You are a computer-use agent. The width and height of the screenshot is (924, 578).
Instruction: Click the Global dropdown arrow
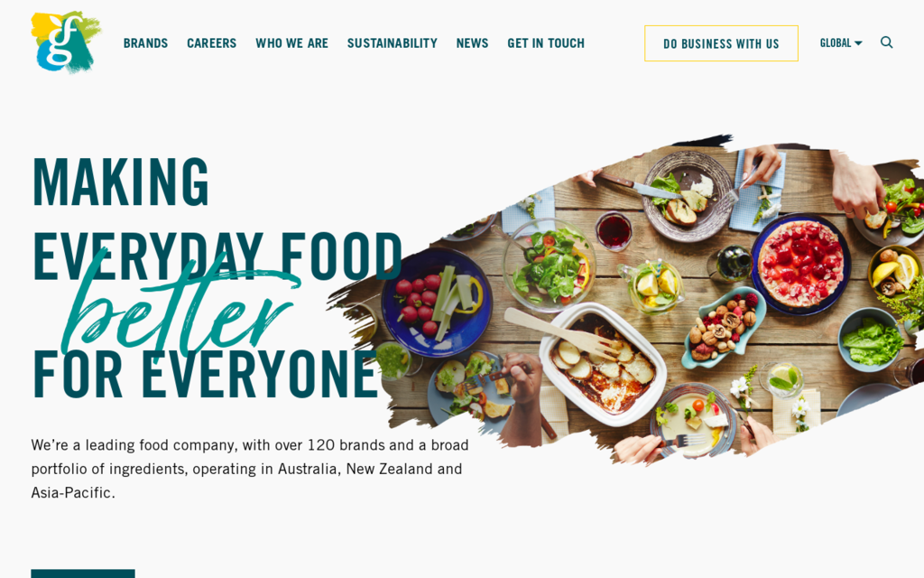click(858, 43)
